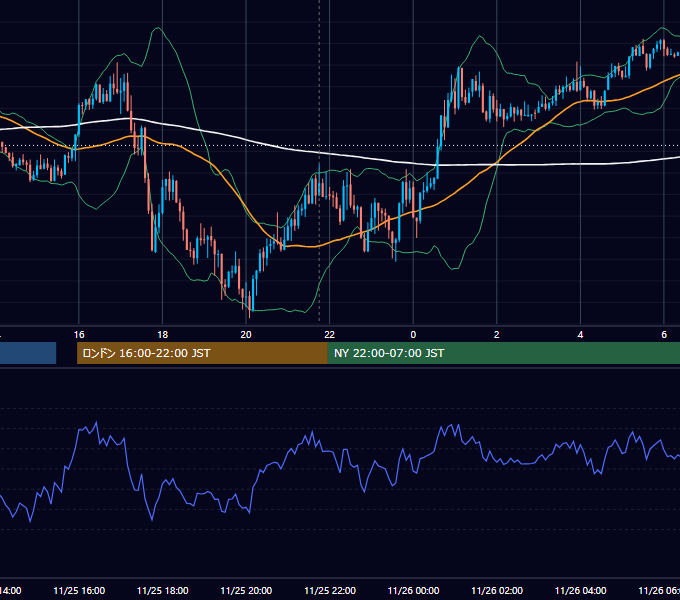Screen dimensions: 680x600
Task: Click the '0' hour label on chart axis
Action: pyautogui.click(x=413, y=335)
